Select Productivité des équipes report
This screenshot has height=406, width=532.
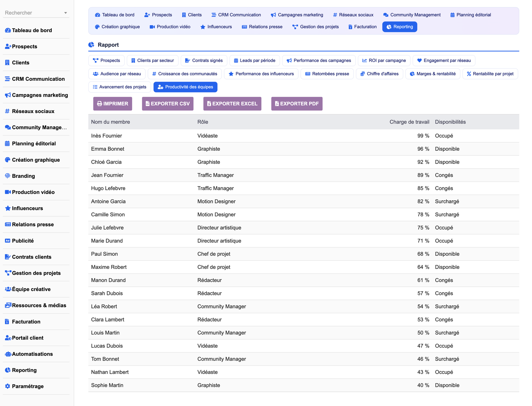click(x=185, y=87)
